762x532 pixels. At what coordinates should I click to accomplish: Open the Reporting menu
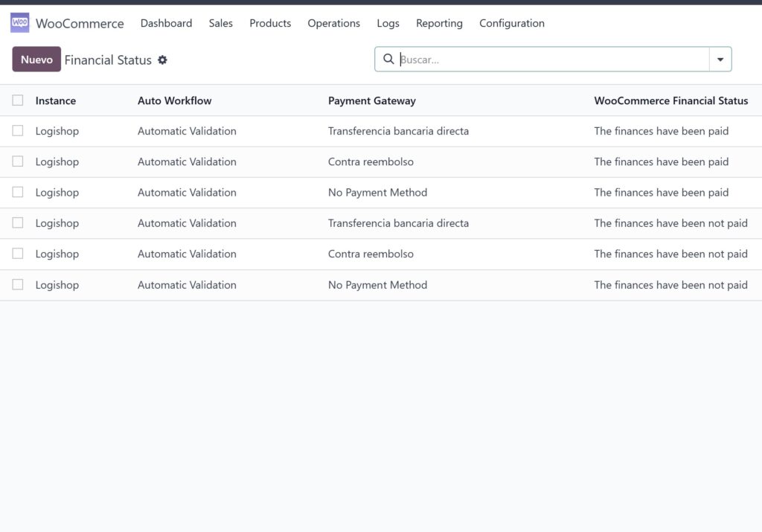[x=439, y=23]
